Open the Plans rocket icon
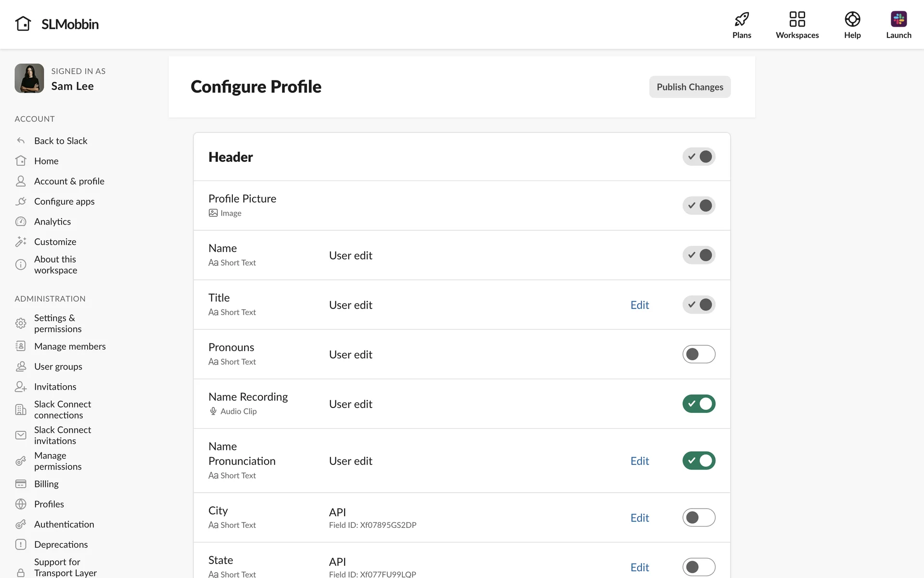924x578 pixels. point(742,19)
